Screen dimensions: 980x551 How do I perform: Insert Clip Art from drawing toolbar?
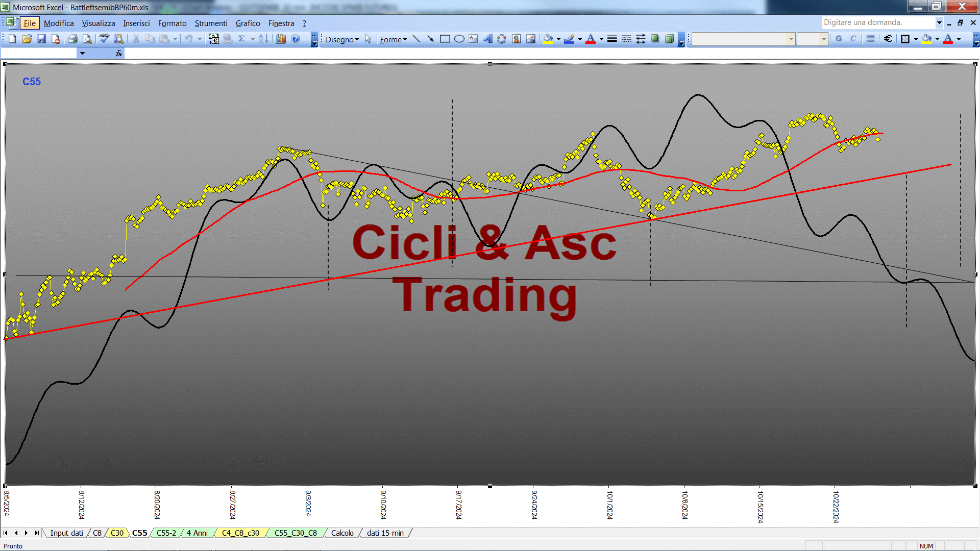click(x=517, y=39)
